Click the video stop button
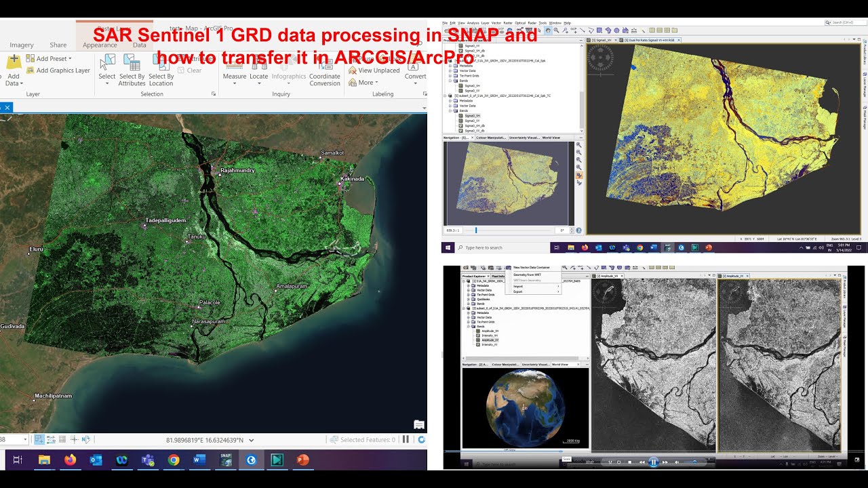The image size is (868, 488). tap(630, 462)
